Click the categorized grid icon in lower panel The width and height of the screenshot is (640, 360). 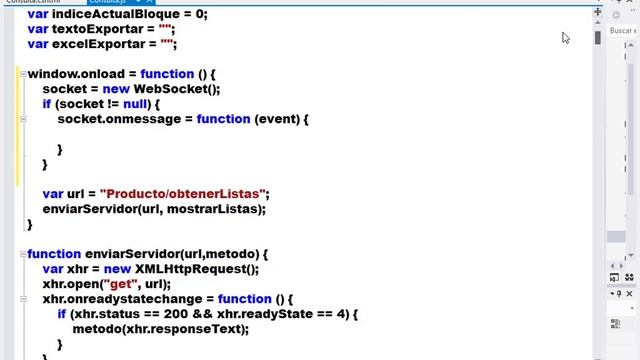click(616, 324)
